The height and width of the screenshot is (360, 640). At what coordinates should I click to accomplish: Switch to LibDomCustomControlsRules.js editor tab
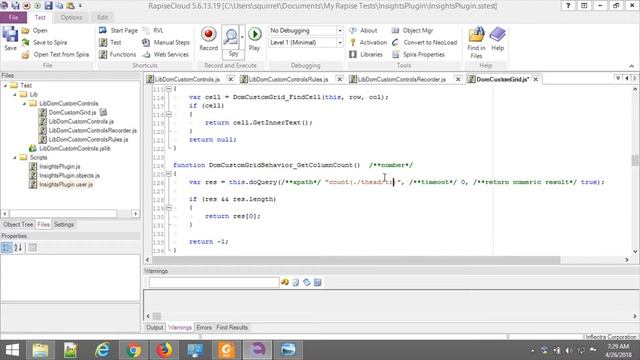pyautogui.click(x=288, y=79)
